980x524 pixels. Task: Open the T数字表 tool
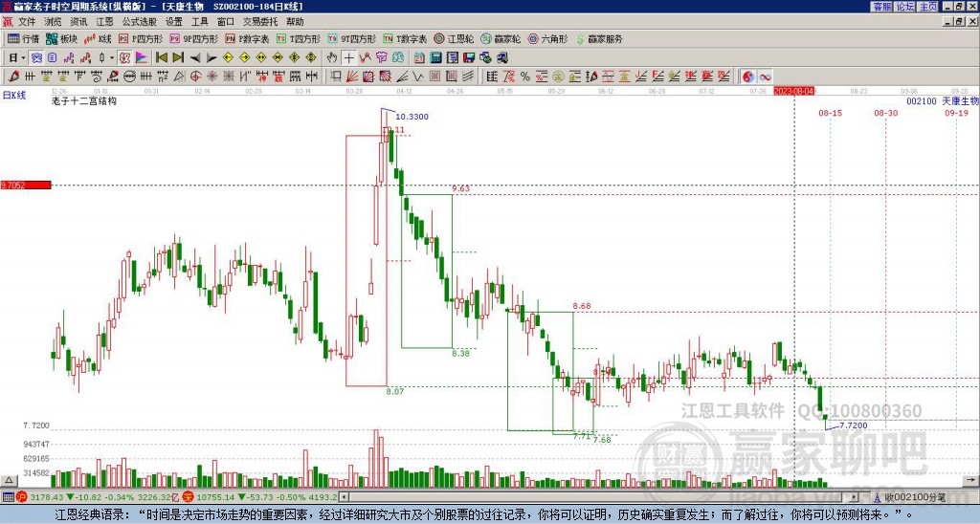(405, 38)
